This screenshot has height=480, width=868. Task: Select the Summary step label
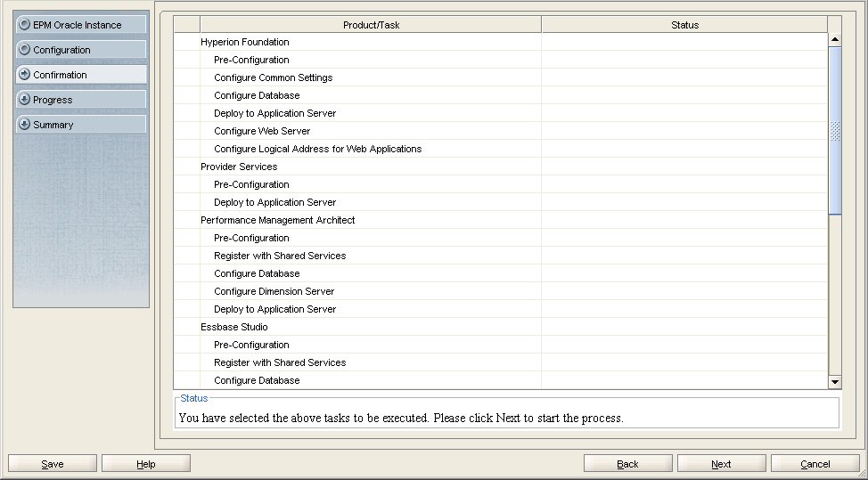point(53,125)
